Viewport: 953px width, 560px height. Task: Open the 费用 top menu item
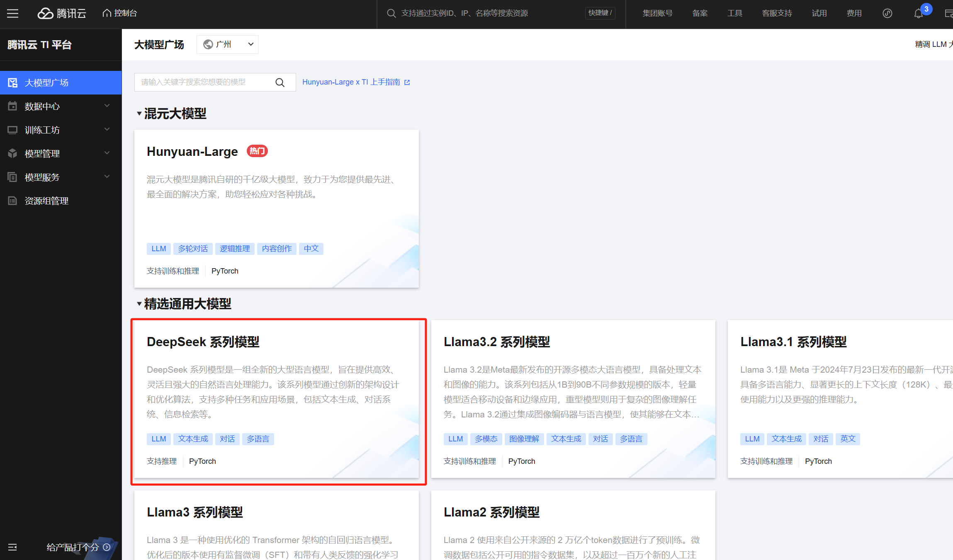854,13
